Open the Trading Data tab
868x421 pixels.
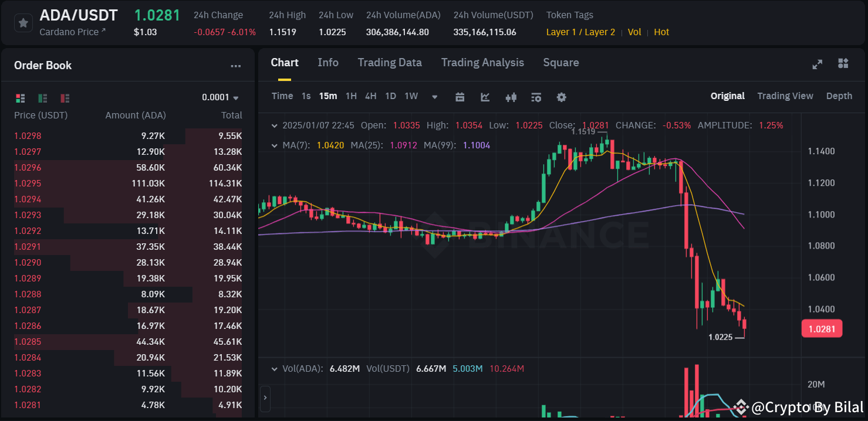pyautogui.click(x=390, y=63)
